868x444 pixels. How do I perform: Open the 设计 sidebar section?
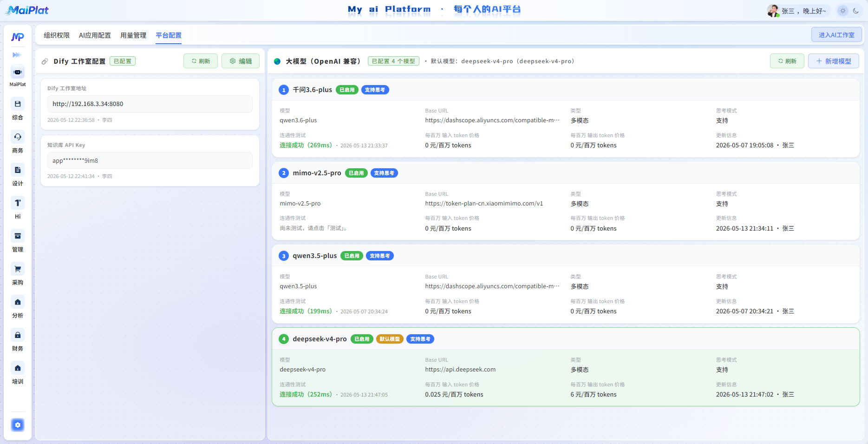(x=18, y=175)
